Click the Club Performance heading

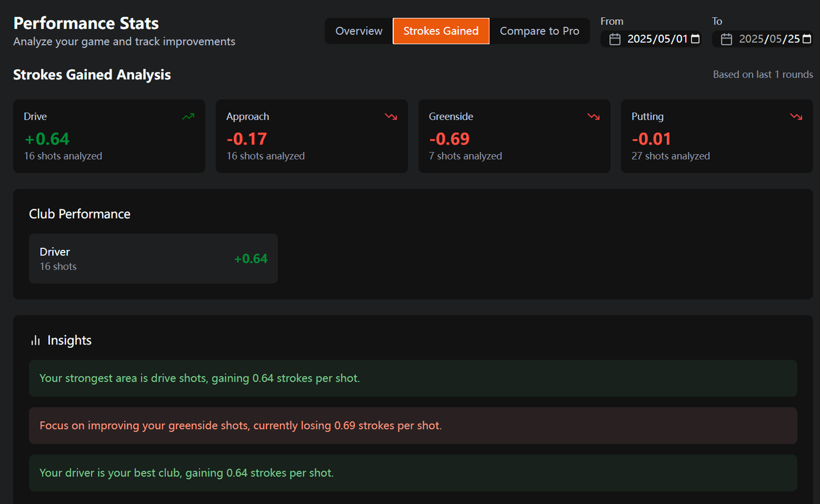coord(79,214)
